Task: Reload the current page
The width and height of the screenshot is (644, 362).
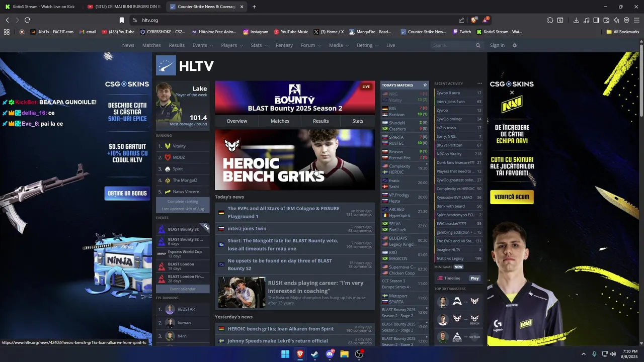Action: pos(28,20)
